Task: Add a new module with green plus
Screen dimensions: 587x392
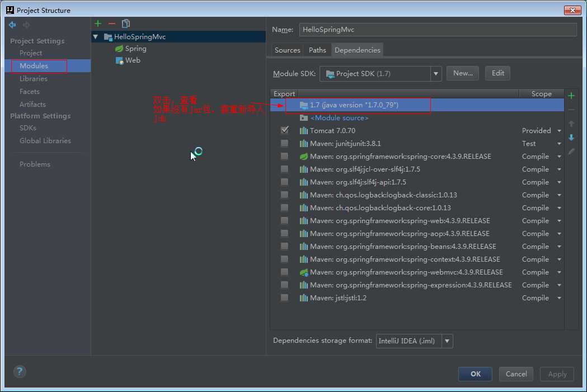Action: pos(98,23)
